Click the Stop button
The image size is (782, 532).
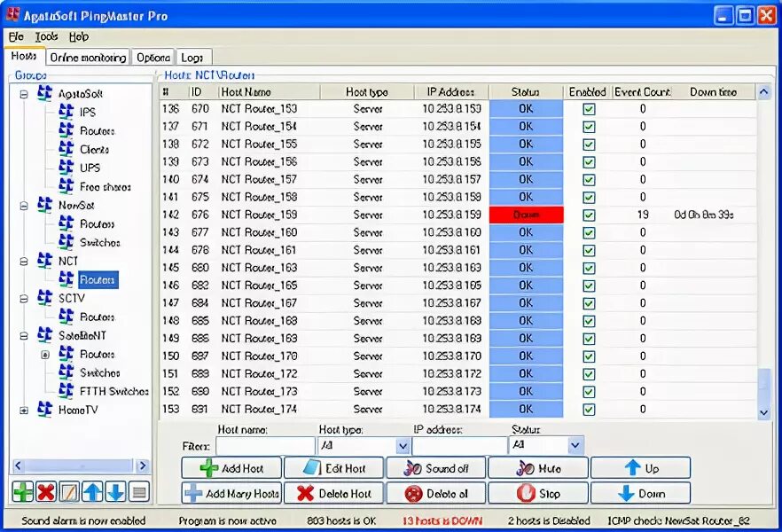(538, 494)
